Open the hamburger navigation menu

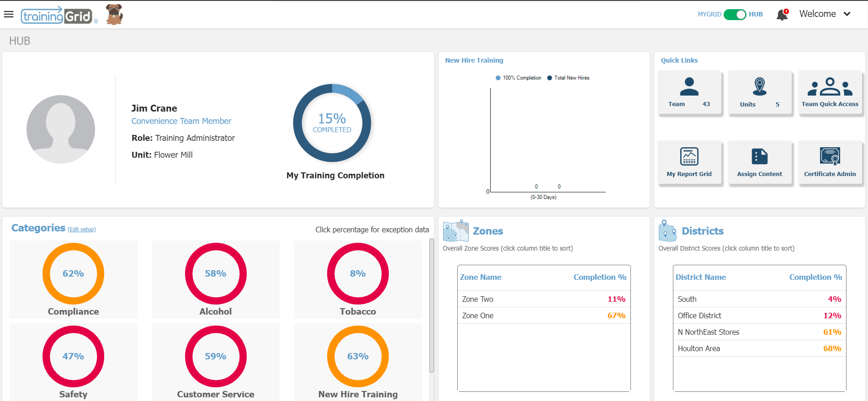tap(9, 14)
